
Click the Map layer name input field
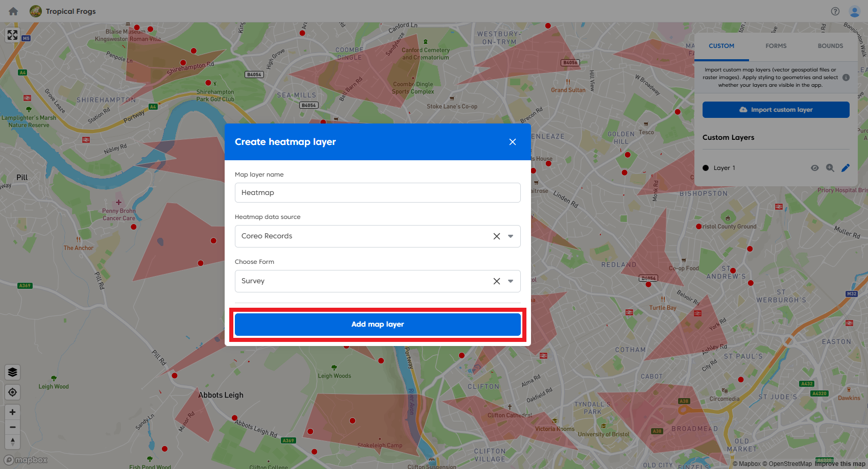378,192
